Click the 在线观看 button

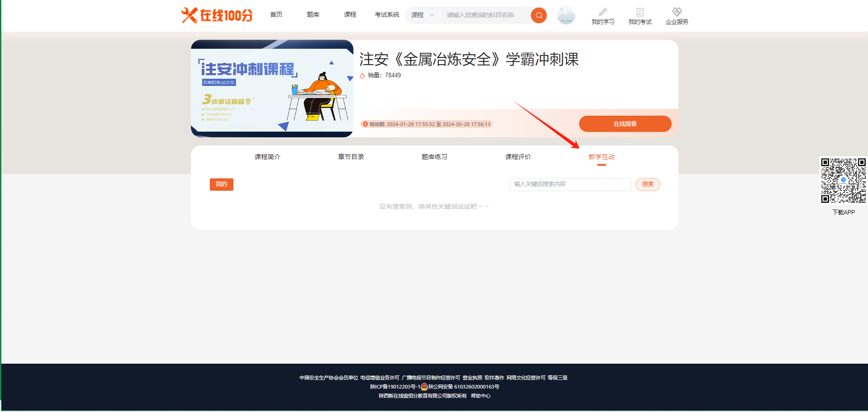click(x=625, y=124)
